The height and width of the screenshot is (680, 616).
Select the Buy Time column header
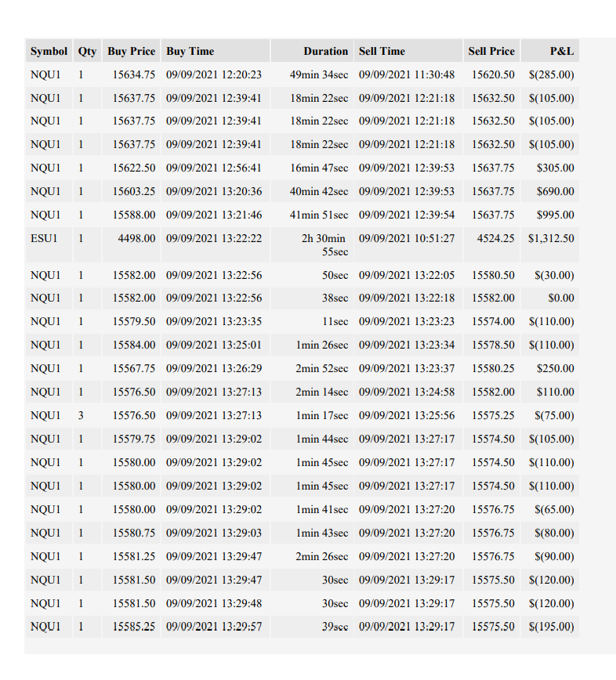(x=216, y=51)
